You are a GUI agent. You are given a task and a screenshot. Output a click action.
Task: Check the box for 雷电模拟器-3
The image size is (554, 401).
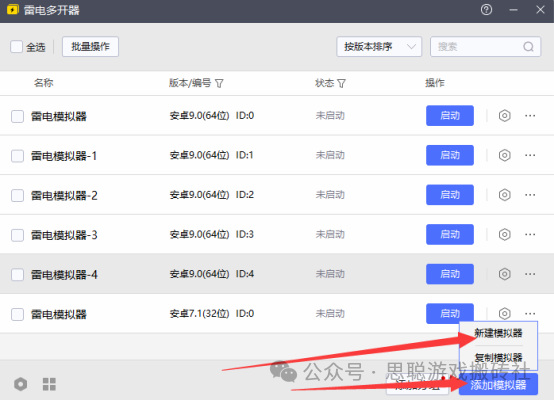(x=17, y=235)
